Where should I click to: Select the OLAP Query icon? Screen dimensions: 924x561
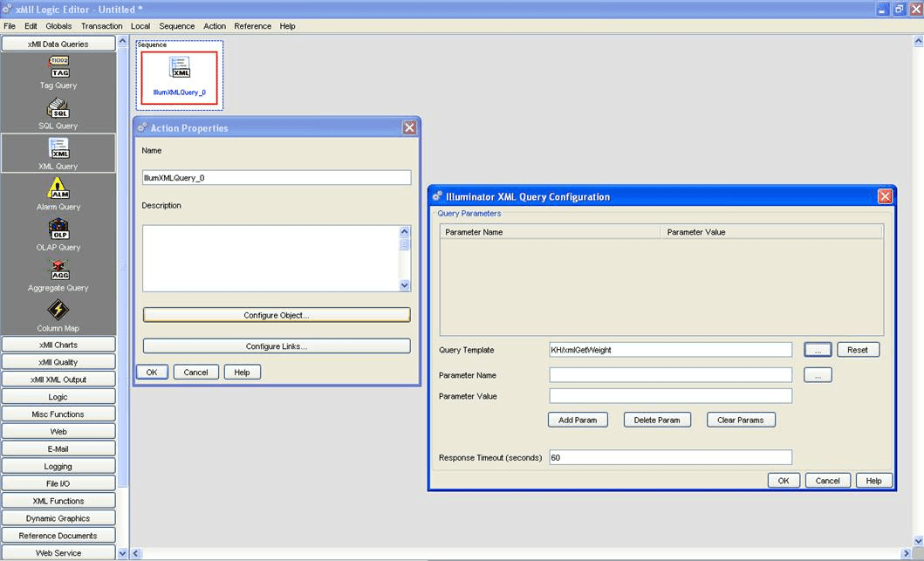click(58, 230)
